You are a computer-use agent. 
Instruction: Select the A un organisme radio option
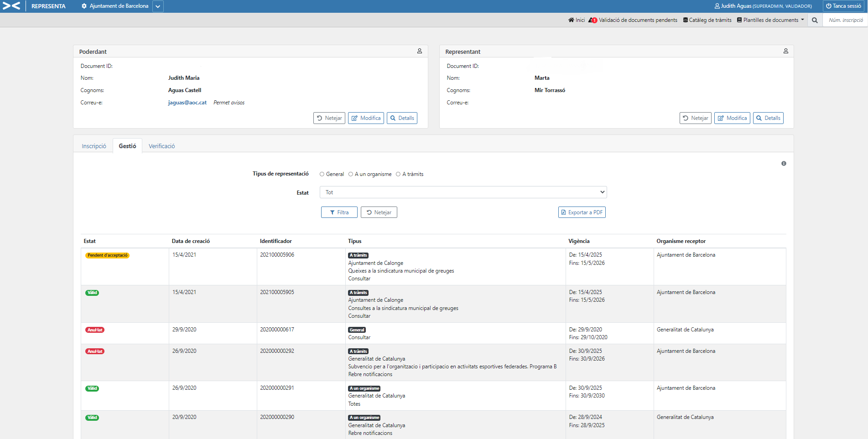351,174
